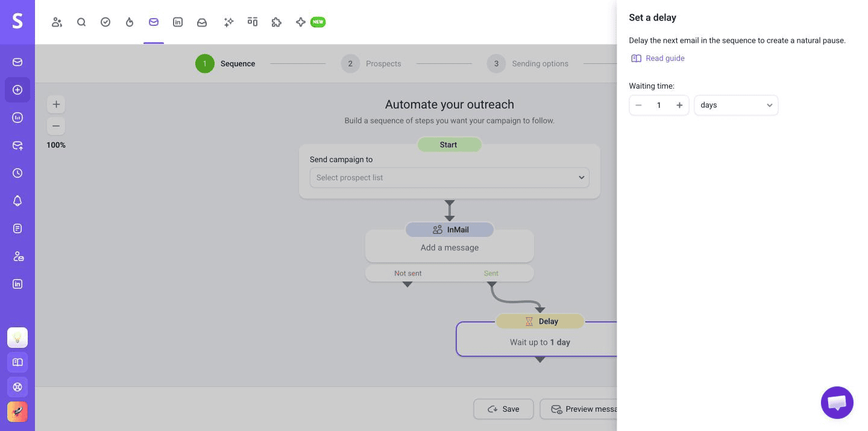
Task: Select the InMail step label
Action: tap(450, 230)
